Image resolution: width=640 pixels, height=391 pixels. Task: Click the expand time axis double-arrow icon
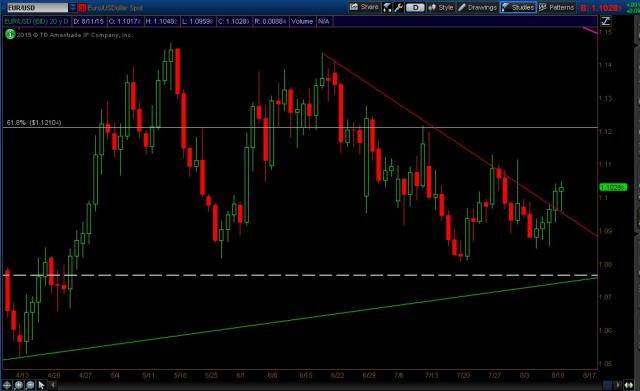click(x=629, y=385)
